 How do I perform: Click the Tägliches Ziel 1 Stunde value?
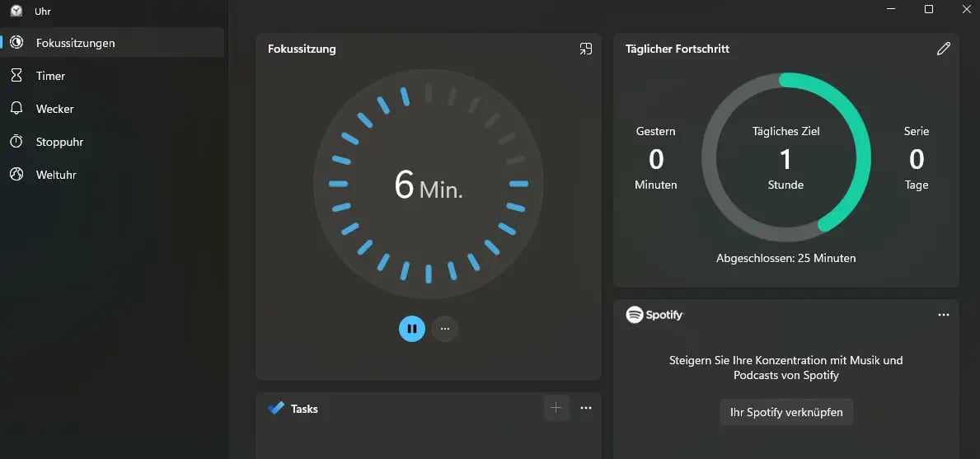coord(786,158)
